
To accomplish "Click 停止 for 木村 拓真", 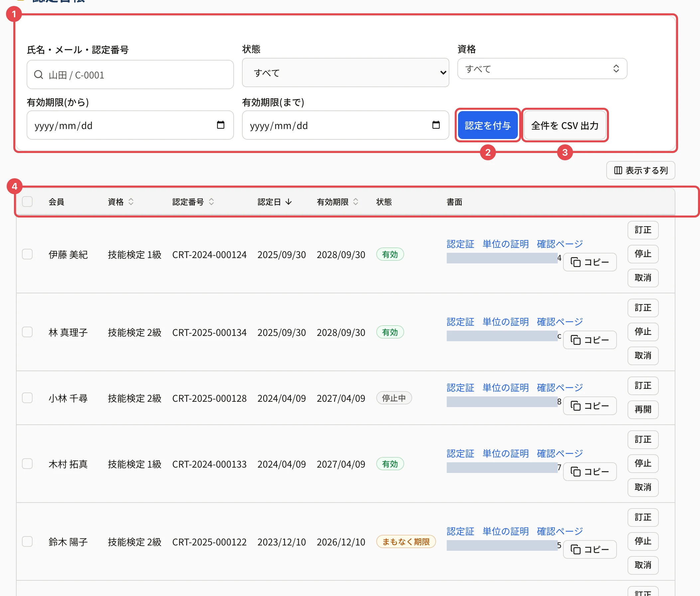I will [x=643, y=464].
